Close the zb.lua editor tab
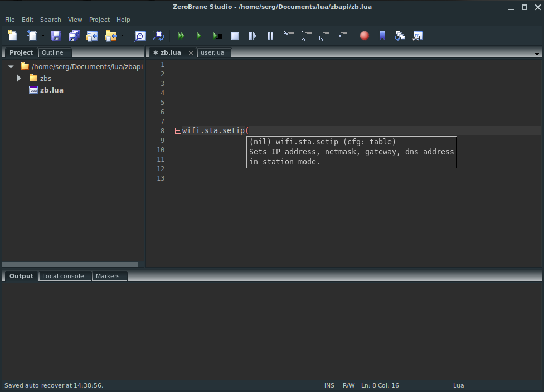544x392 pixels. 191,53
